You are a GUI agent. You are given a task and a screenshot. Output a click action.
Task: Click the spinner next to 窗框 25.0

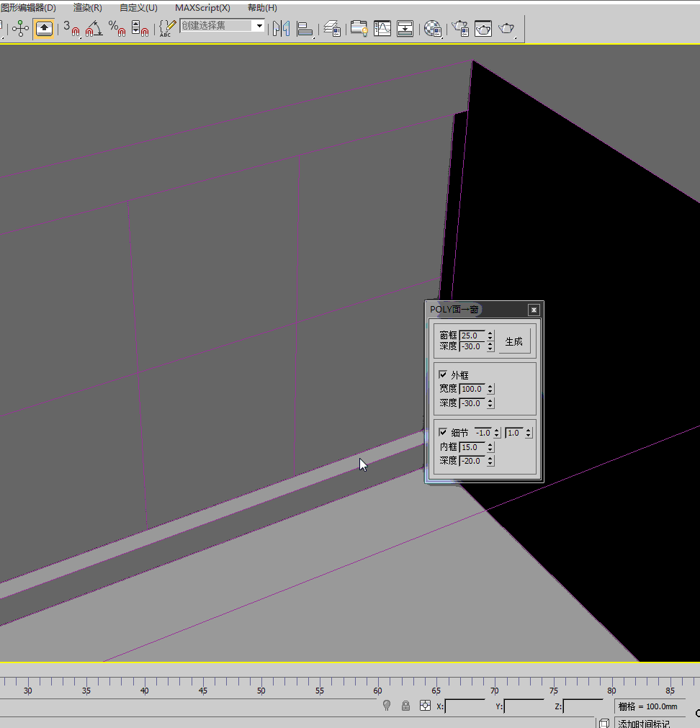tap(490, 336)
